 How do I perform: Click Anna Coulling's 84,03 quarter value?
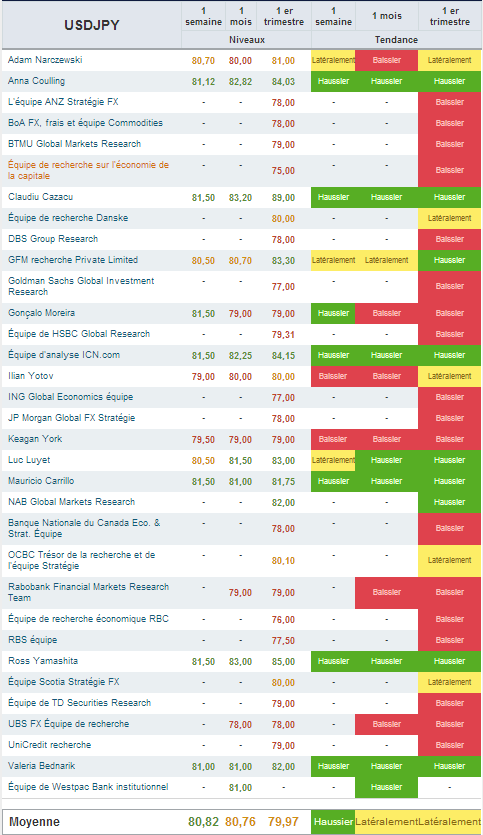283,81
